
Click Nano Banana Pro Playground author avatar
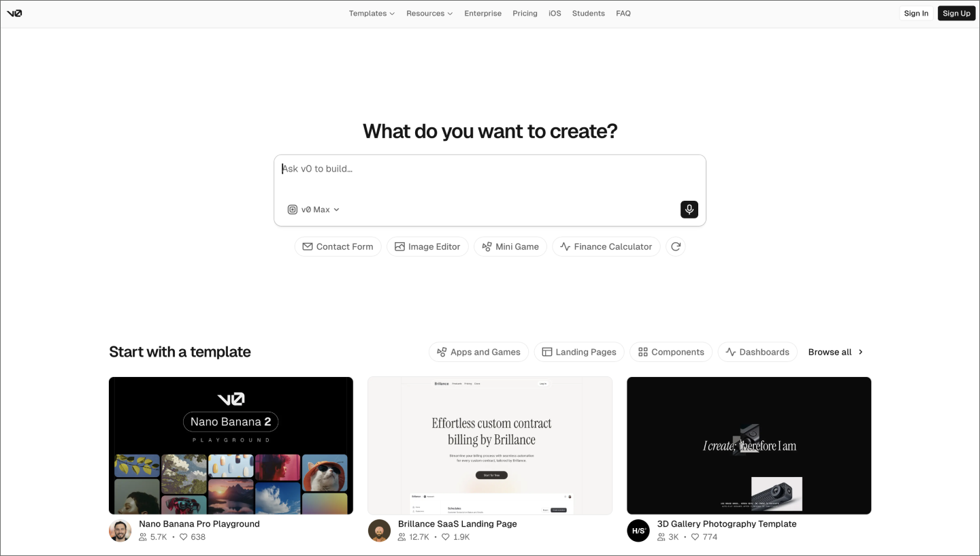120,530
